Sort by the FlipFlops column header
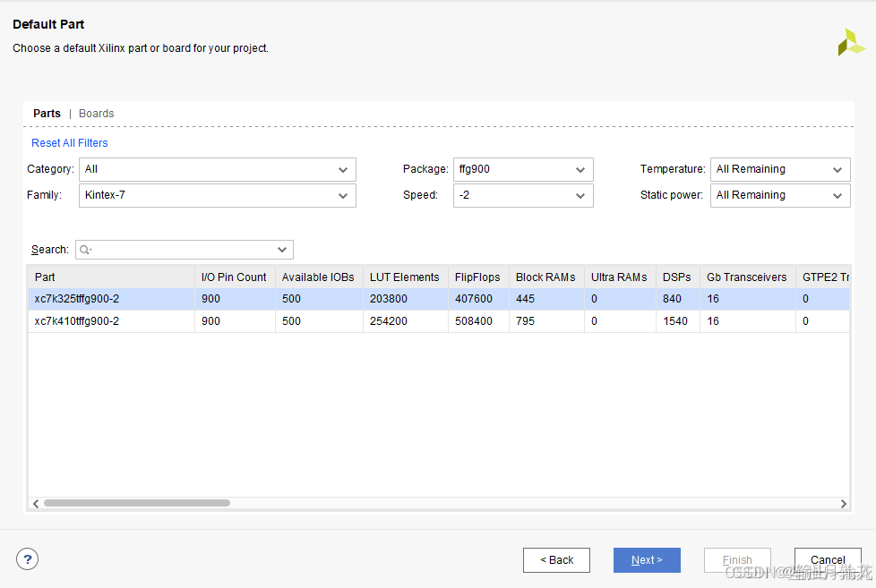Image resolution: width=876 pixels, height=588 pixels. coord(478,277)
